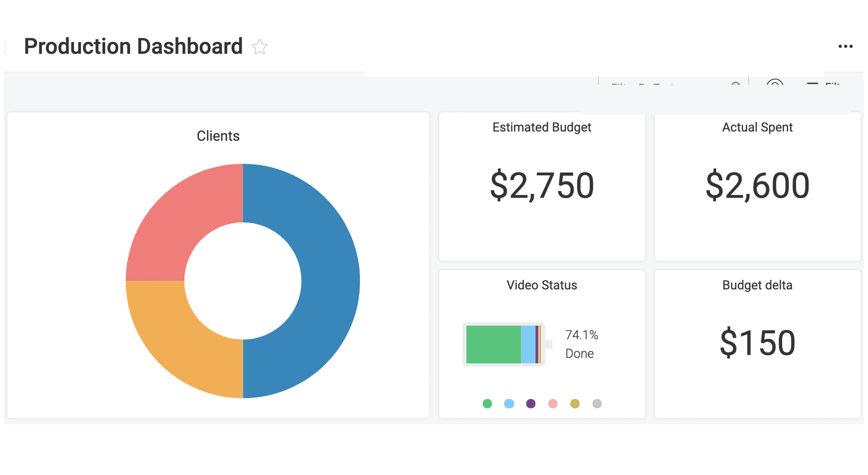Viewport: 868px width, 475px height.
Task: Click the 74.1% Done label
Action: pyautogui.click(x=582, y=344)
